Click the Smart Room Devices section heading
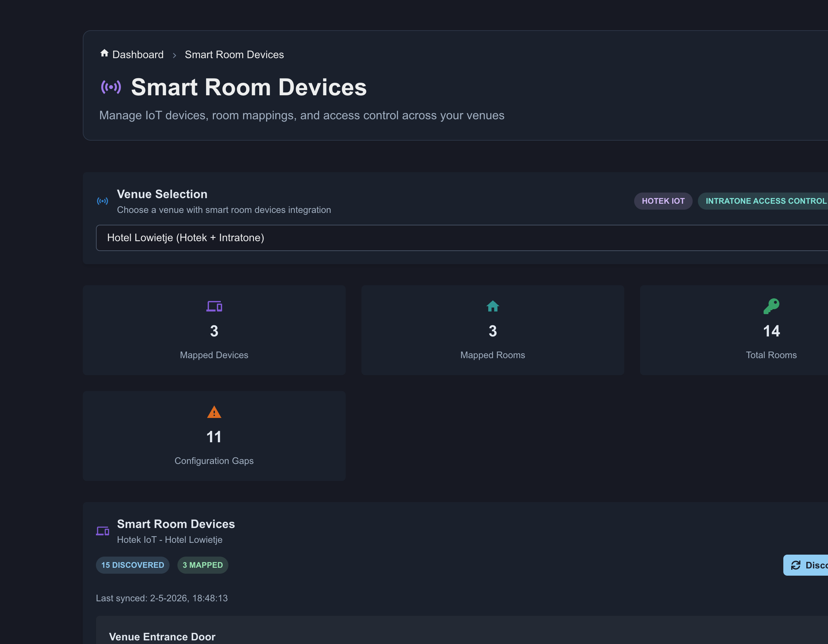The width and height of the screenshot is (828, 644). 176,524
